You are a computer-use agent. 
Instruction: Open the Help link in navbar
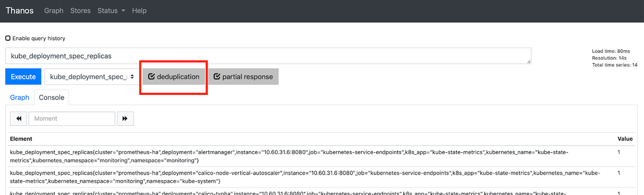click(139, 11)
